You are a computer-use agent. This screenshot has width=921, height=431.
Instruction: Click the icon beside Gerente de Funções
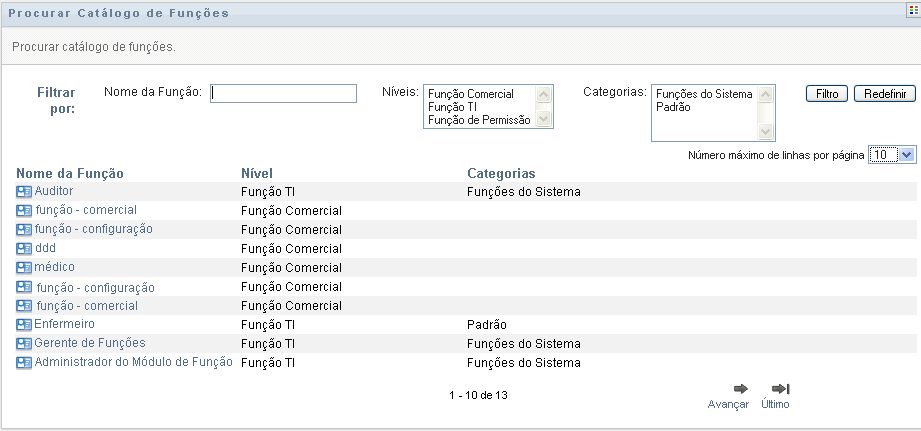click(x=24, y=344)
